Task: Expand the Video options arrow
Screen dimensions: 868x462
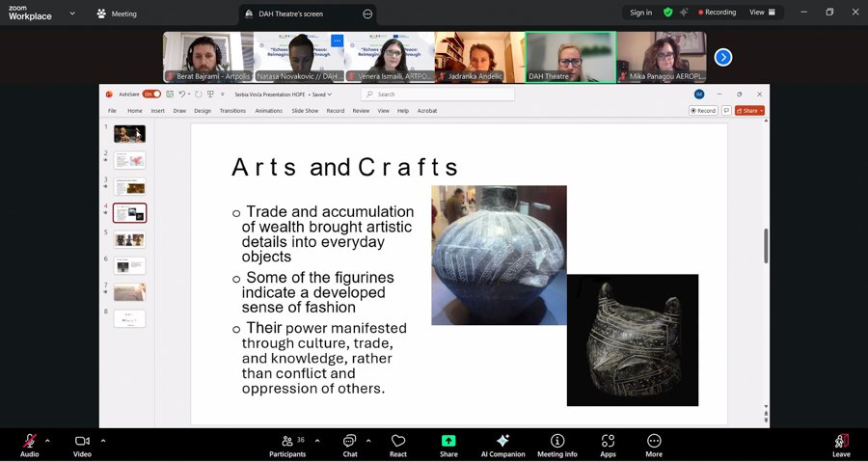Action: click(103, 441)
